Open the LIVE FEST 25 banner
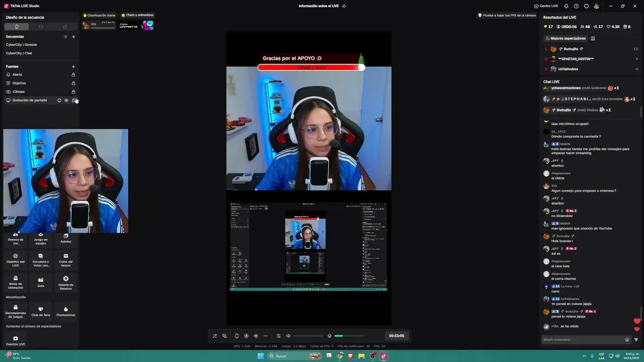The image size is (644, 362). (136, 25)
